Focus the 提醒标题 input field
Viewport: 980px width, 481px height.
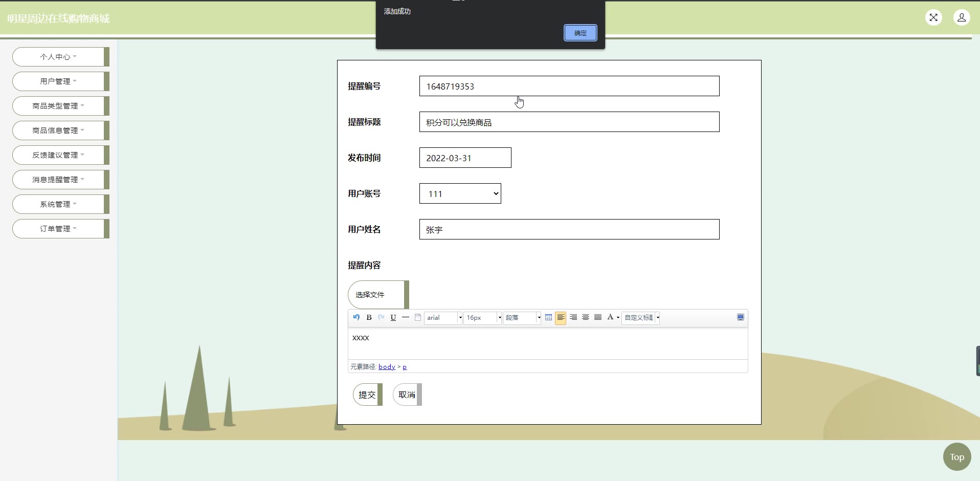pyautogui.click(x=569, y=122)
